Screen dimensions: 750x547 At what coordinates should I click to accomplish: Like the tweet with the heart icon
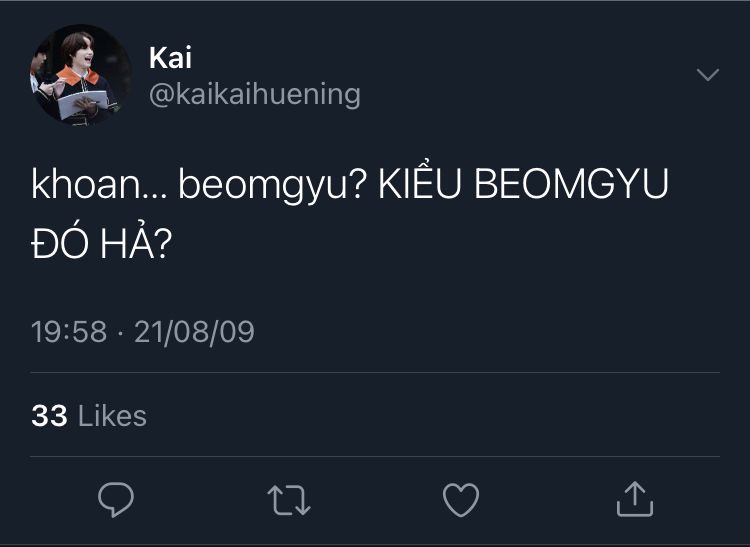[461, 499]
